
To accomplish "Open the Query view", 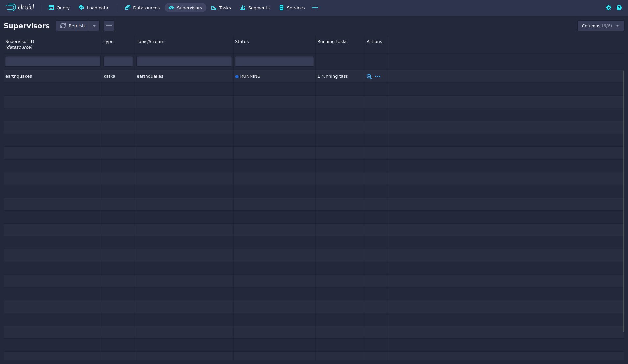I will coord(59,8).
